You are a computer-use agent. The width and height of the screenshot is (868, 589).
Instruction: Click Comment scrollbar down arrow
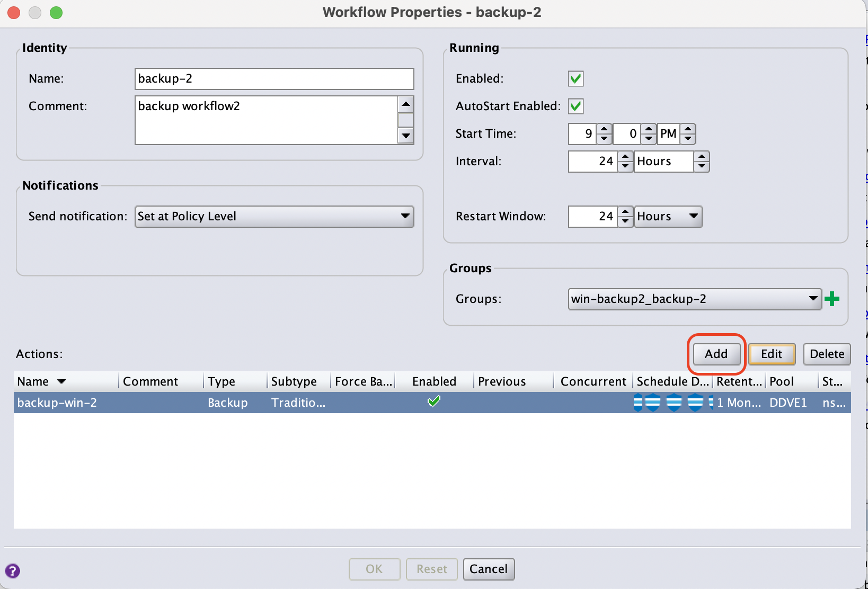point(406,136)
